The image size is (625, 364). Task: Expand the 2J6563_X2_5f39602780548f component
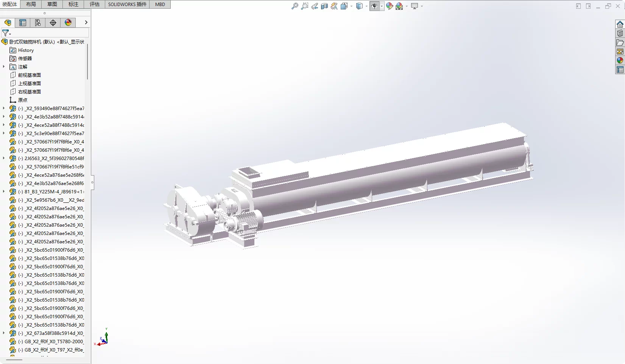(4, 158)
